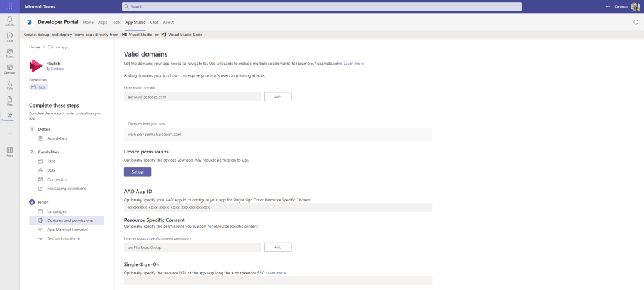
Task: Switch to the App Studio tab
Action: pyautogui.click(x=135, y=22)
